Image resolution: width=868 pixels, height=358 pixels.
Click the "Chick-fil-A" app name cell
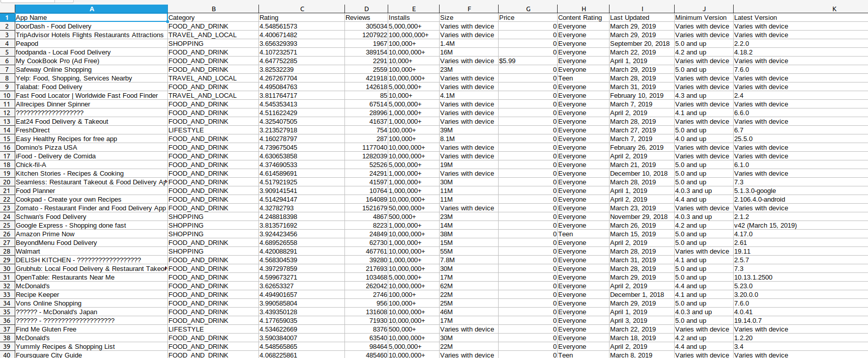click(92, 164)
